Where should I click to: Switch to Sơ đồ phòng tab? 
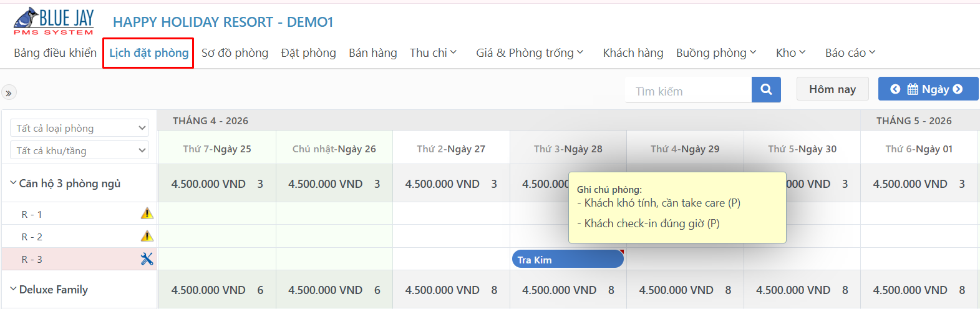[235, 53]
